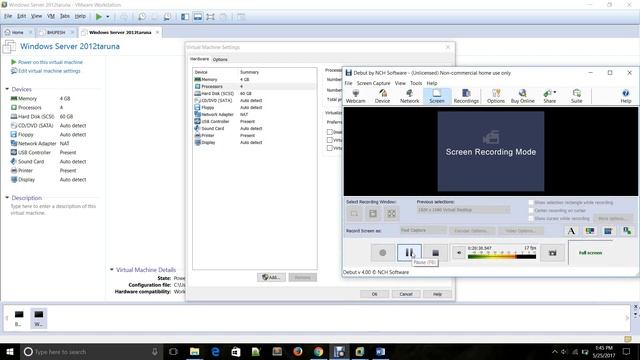Open the VMware power options dropdown arrow
This screenshot has height=360, width=640.
click(108, 17)
